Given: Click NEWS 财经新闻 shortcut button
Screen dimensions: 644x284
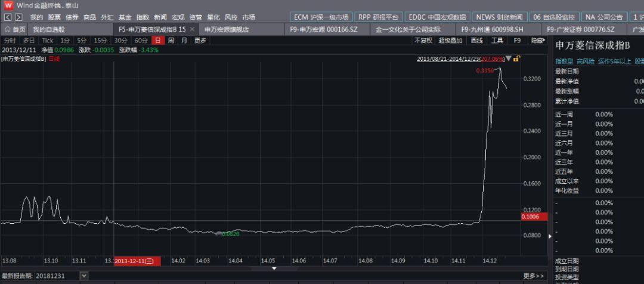Looking at the screenshot, I should [x=500, y=17].
